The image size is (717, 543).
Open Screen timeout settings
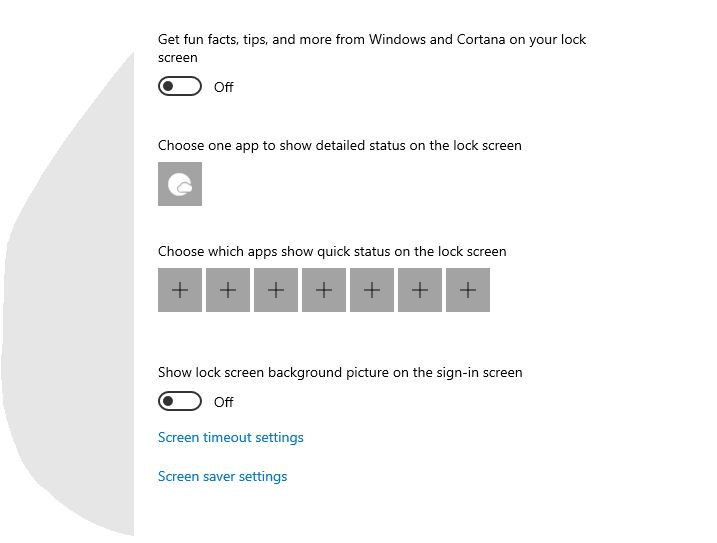tap(230, 438)
